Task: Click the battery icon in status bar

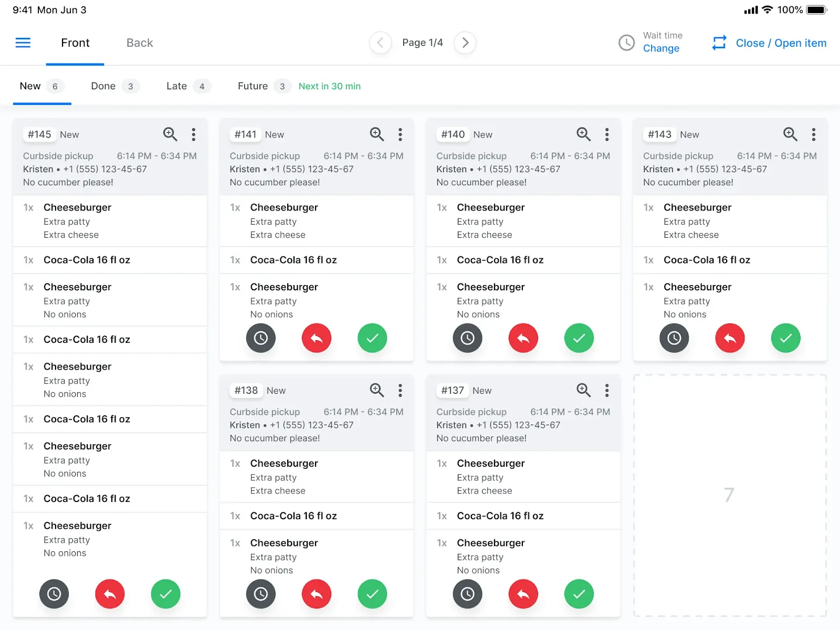Action: pos(817,10)
